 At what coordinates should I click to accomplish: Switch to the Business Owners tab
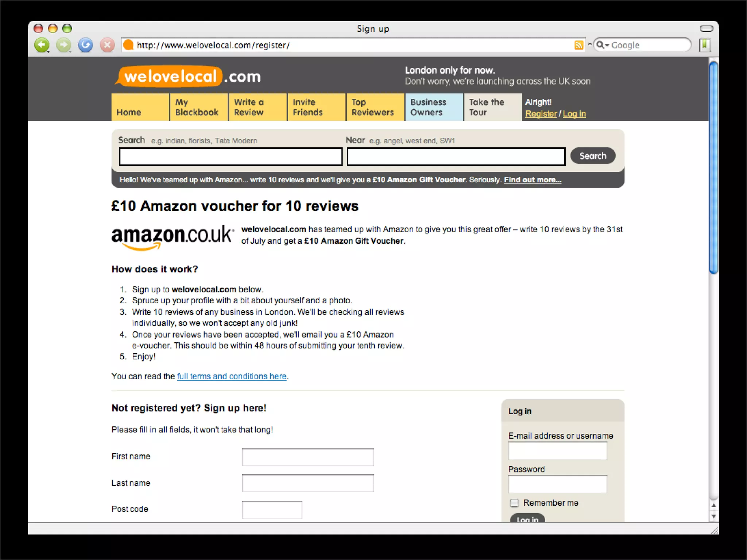434,107
